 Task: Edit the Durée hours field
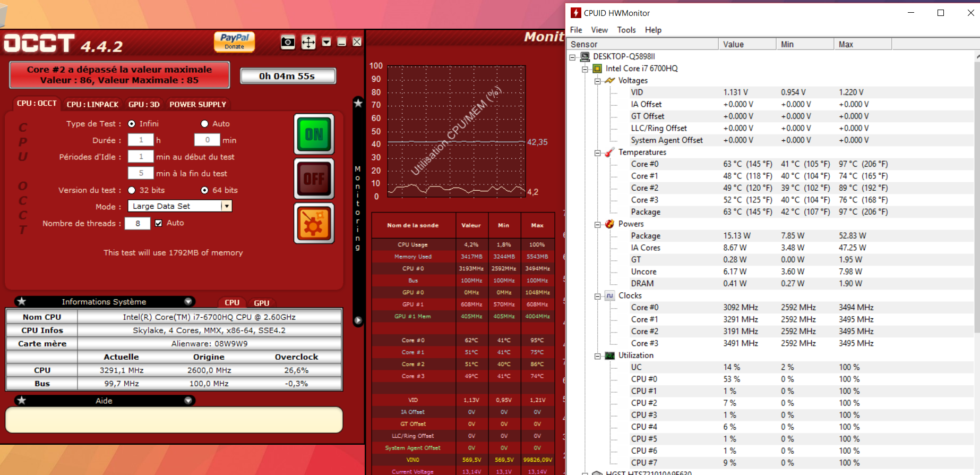point(141,140)
